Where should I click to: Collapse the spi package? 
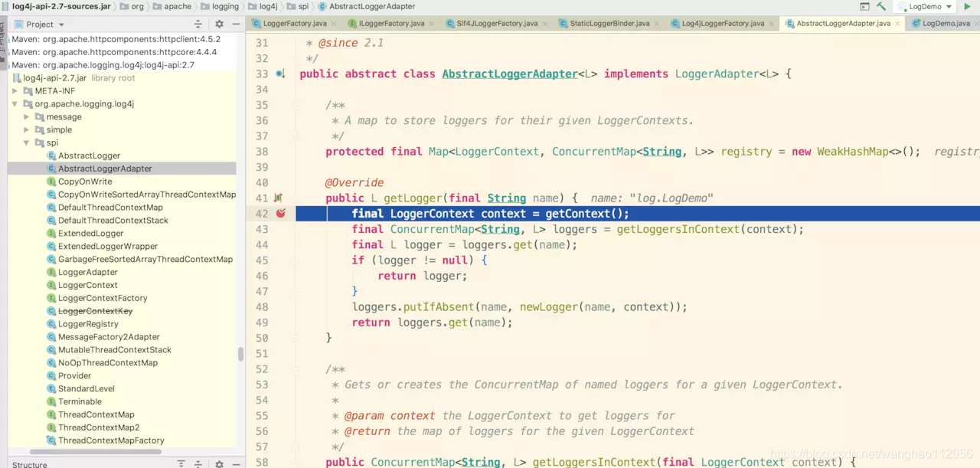(26, 142)
